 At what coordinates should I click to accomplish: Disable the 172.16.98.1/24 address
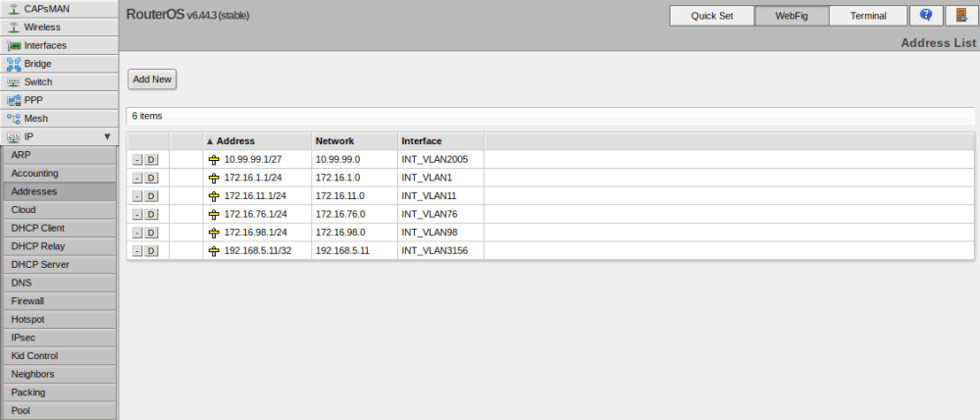tap(151, 233)
